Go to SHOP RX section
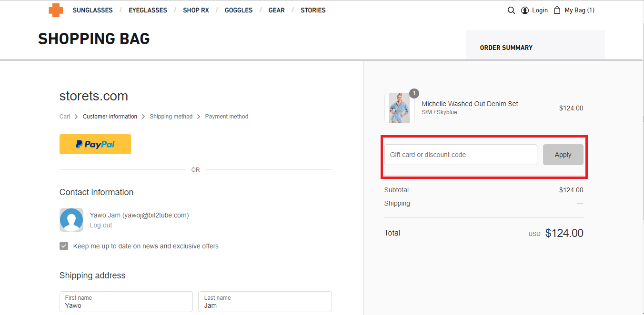The width and height of the screenshot is (644, 315). (196, 10)
